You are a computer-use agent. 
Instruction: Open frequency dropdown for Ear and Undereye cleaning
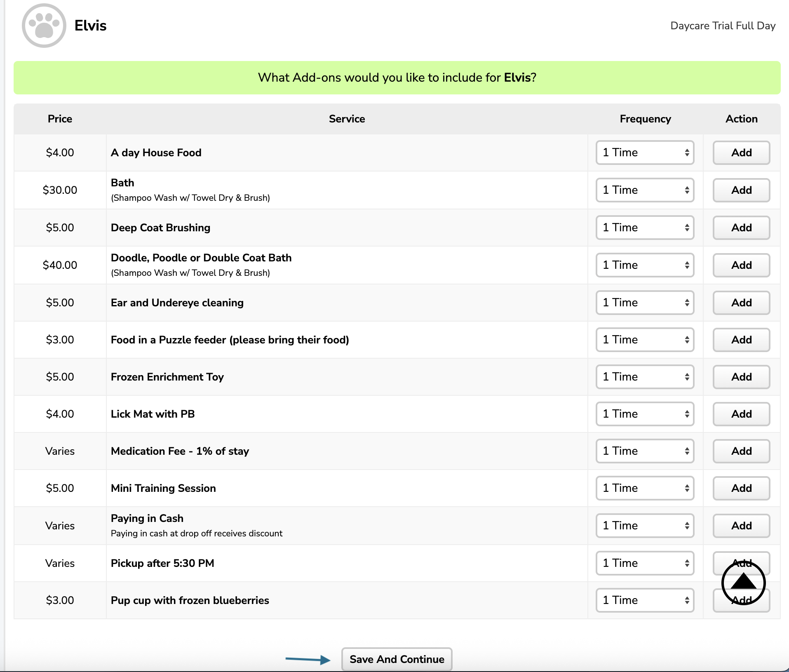[645, 303]
